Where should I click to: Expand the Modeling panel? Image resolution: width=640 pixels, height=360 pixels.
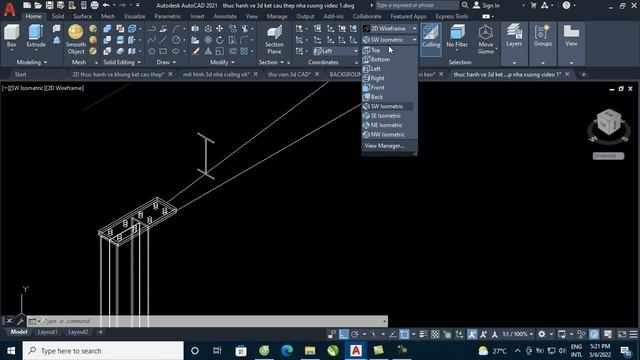[x=32, y=62]
